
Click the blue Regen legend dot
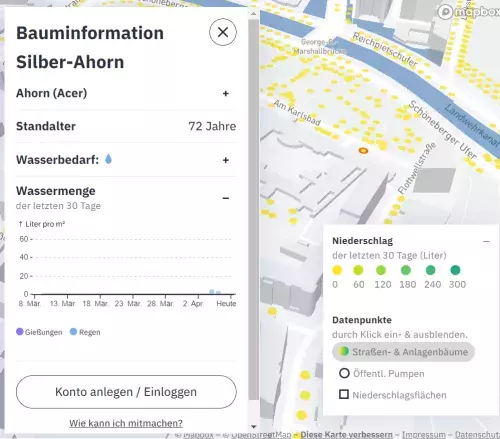pyautogui.click(x=73, y=332)
